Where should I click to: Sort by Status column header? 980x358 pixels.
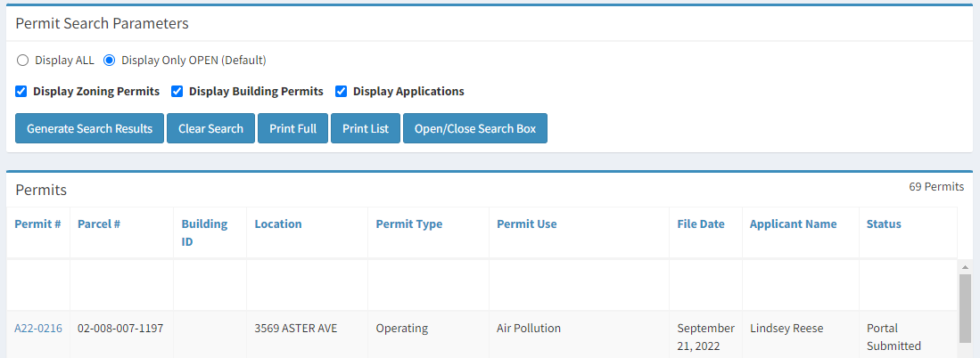[884, 224]
